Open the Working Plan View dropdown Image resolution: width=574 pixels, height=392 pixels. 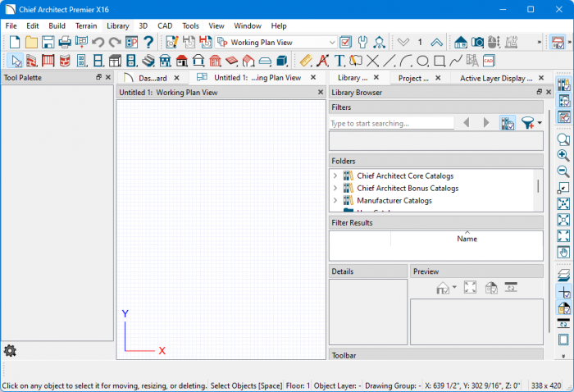coord(332,42)
